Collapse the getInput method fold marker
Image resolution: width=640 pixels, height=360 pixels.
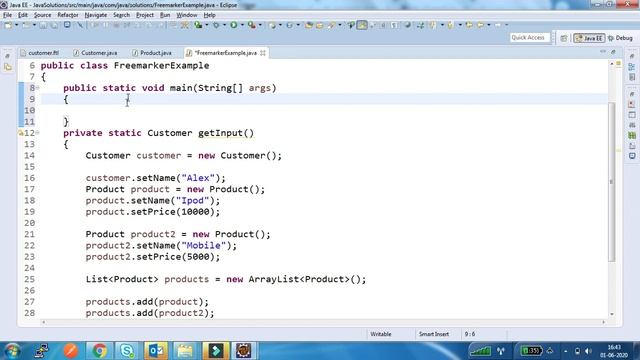pyautogui.click(x=38, y=132)
